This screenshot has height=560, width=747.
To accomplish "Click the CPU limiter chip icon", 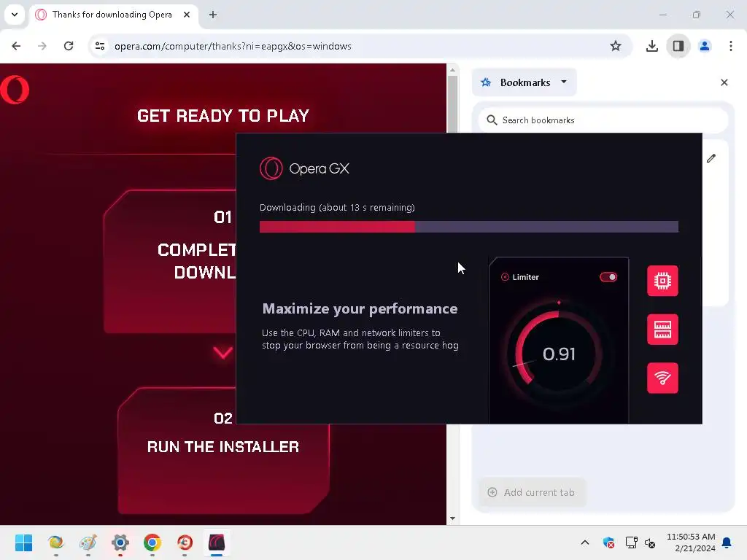I will (662, 281).
